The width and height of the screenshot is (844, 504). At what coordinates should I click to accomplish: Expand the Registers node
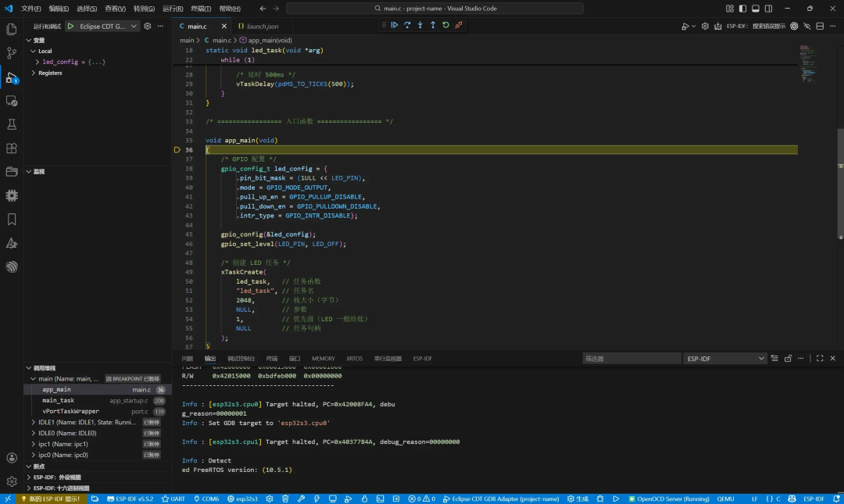click(x=33, y=73)
